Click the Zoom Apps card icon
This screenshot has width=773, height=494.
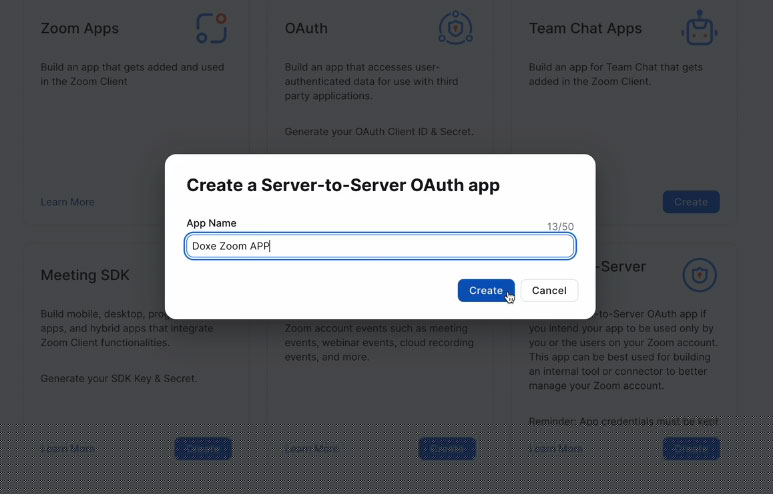(211, 29)
